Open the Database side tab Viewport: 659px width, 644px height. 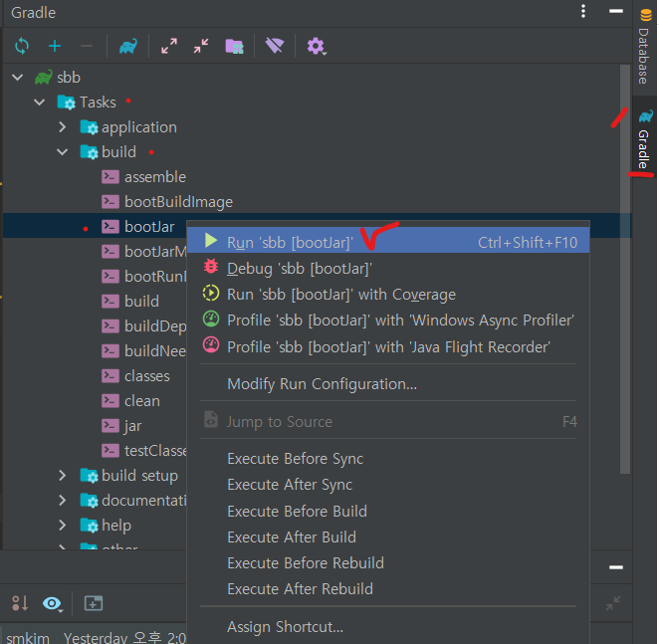click(645, 46)
